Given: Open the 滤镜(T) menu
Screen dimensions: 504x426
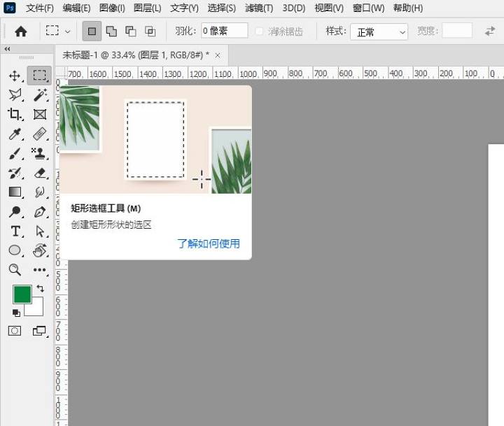Looking at the screenshot, I should [x=259, y=8].
